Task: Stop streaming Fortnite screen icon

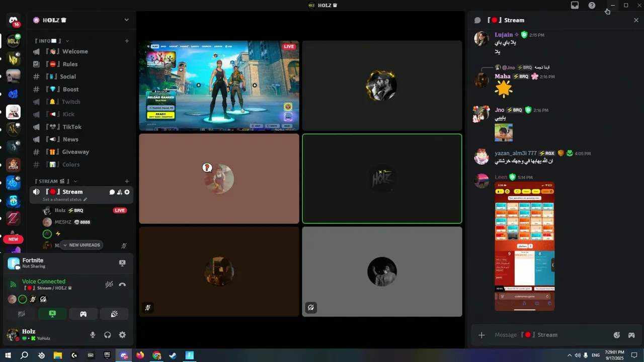Action: pyautogui.click(x=122, y=263)
